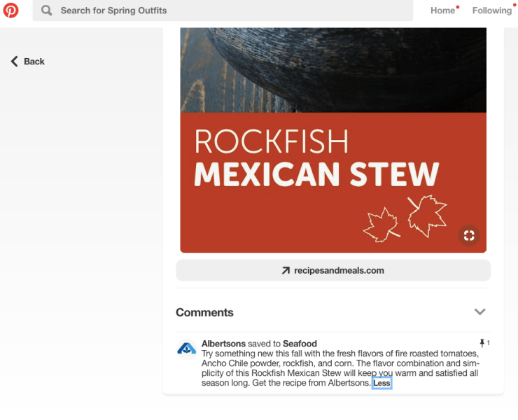
Task: Collapse the description with Less
Action: tap(381, 383)
